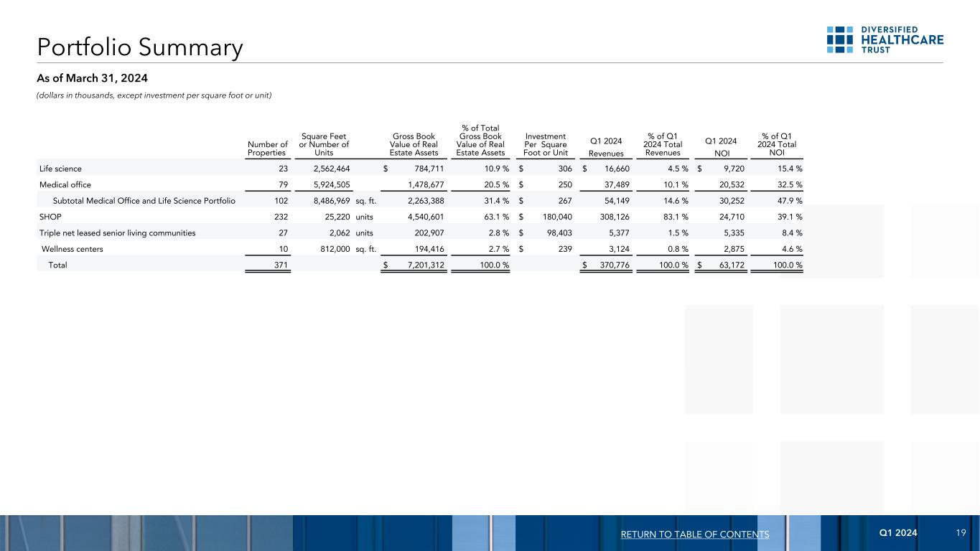Click the SHOP row label

coord(50,217)
